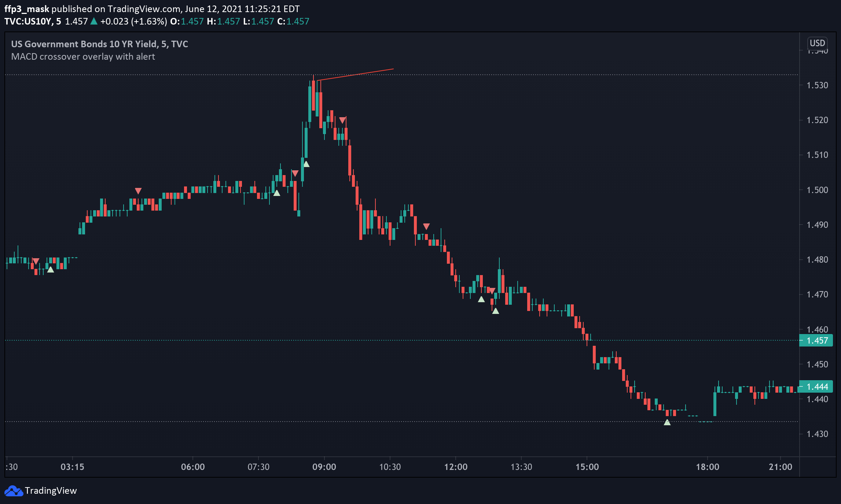The width and height of the screenshot is (841, 504).
Task: Click the 1.480 price axis label
Action: [x=817, y=260]
